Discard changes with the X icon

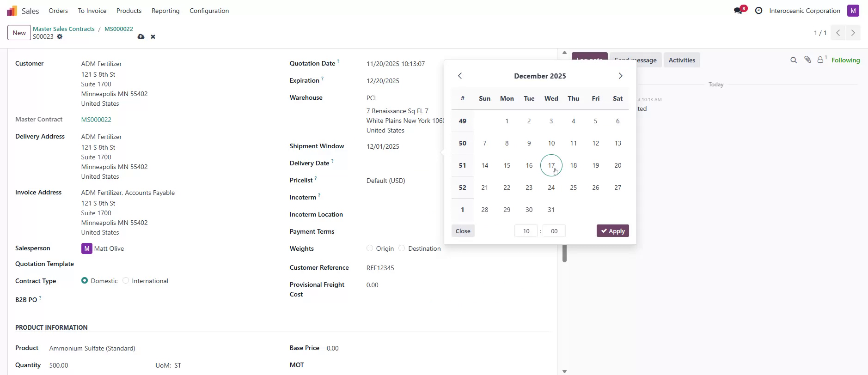153,36
